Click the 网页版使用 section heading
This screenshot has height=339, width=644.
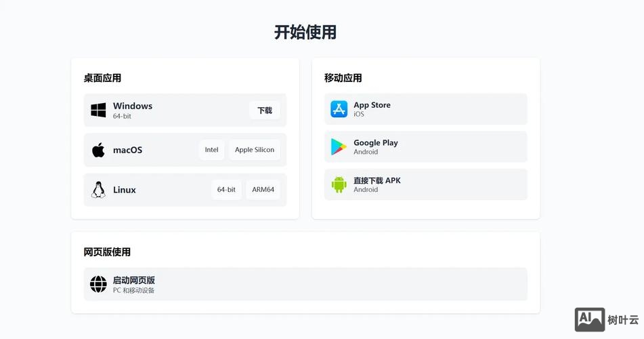click(107, 252)
